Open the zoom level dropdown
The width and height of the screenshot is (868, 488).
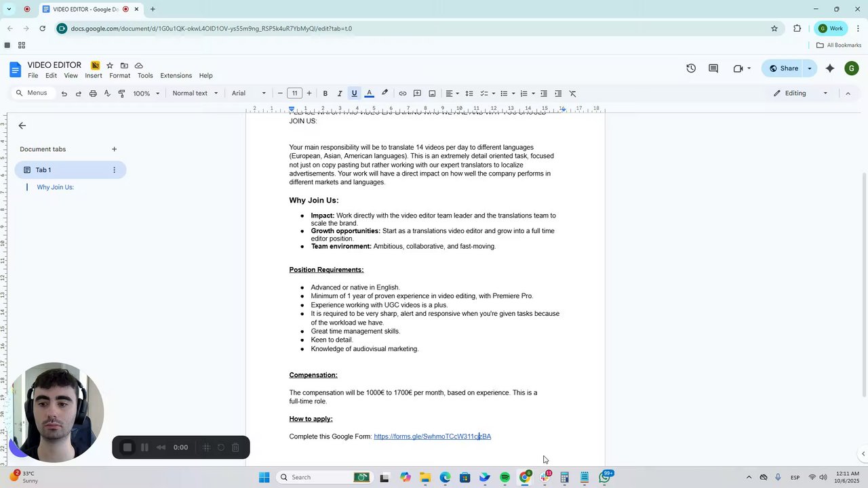(146, 94)
